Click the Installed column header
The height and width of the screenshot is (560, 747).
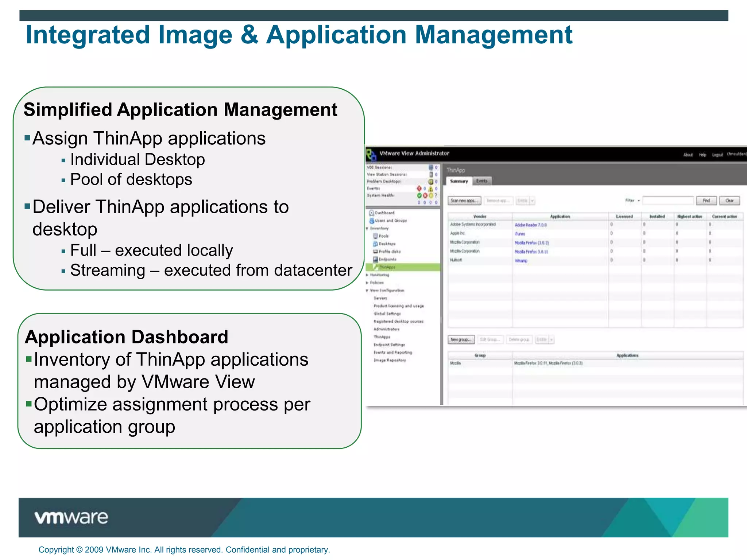point(657,217)
